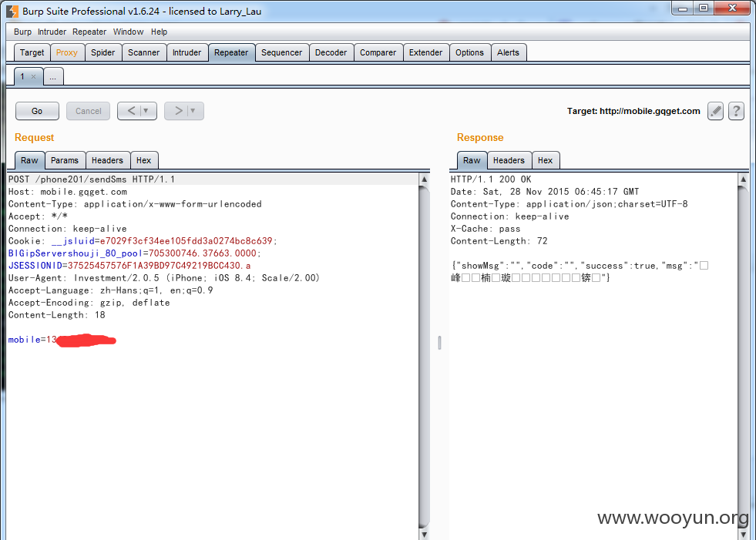
Task: Click the request pane scrollbar down arrow
Action: coord(425,534)
